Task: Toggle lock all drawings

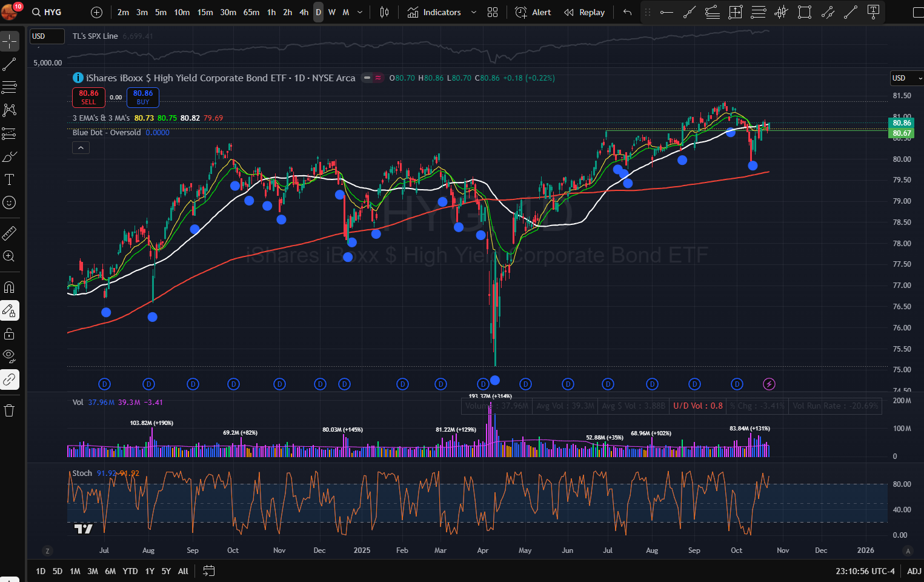Action: [x=9, y=333]
